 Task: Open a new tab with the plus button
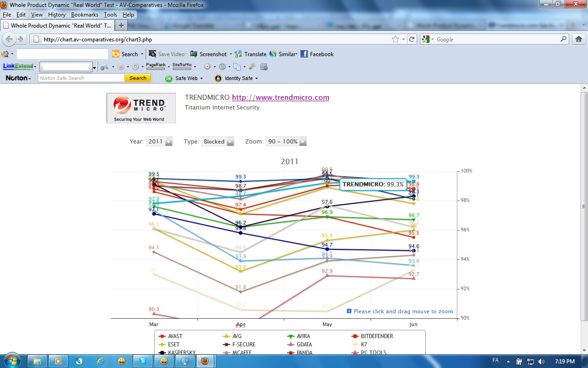[121, 25]
